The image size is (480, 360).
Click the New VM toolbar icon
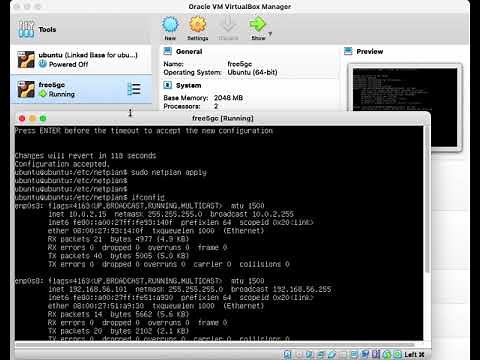[170, 25]
